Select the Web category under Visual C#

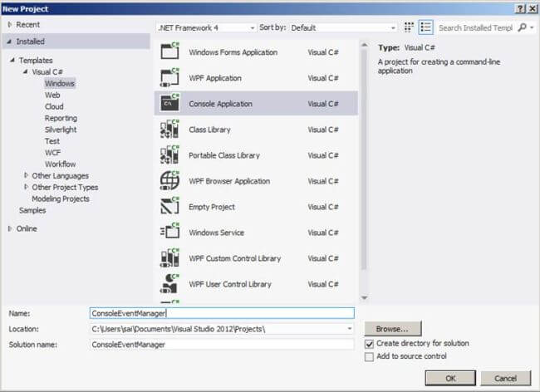(52, 95)
